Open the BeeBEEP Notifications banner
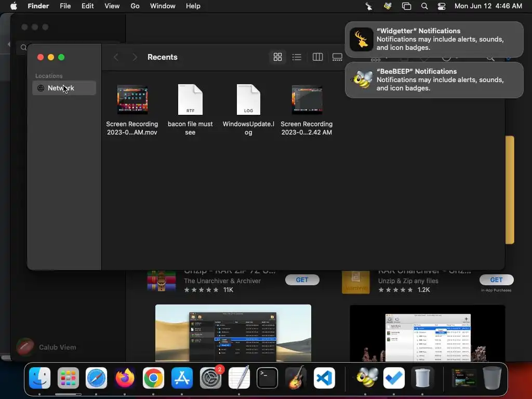 (434, 79)
